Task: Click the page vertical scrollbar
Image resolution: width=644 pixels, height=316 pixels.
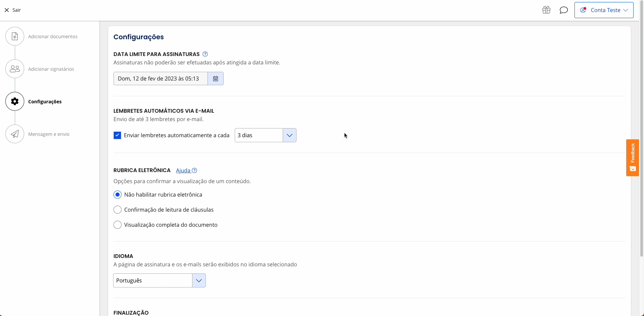Action: (642, 129)
